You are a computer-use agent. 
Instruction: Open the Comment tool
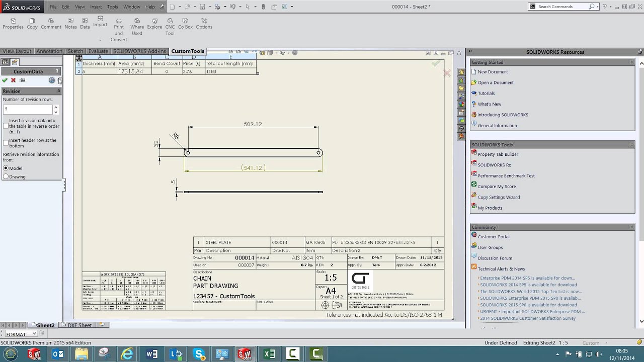(x=51, y=24)
